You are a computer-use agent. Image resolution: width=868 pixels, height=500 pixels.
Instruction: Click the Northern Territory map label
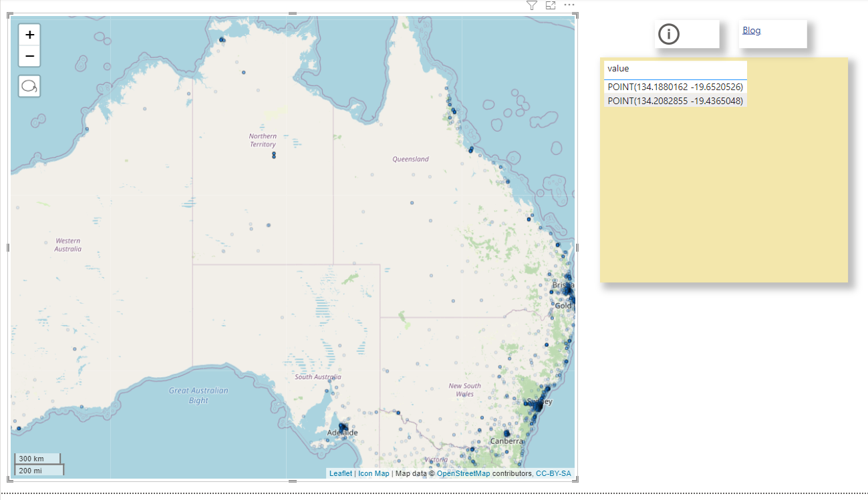[x=263, y=140]
